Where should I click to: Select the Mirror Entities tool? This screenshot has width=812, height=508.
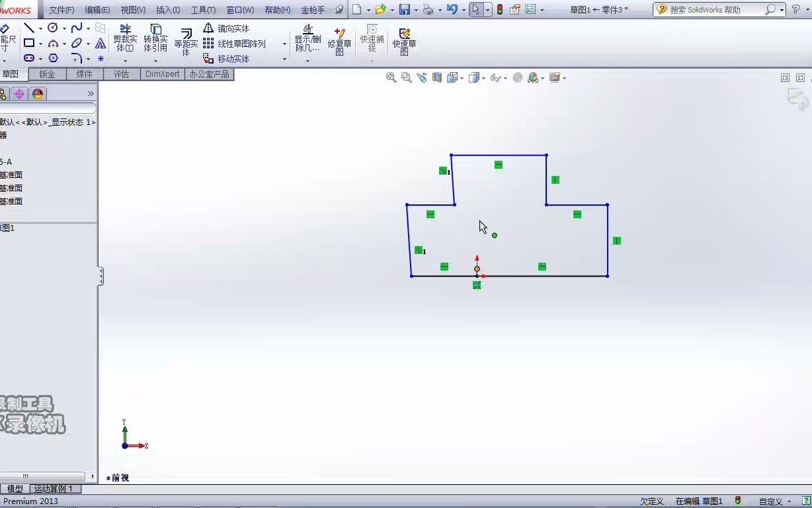tap(229, 28)
